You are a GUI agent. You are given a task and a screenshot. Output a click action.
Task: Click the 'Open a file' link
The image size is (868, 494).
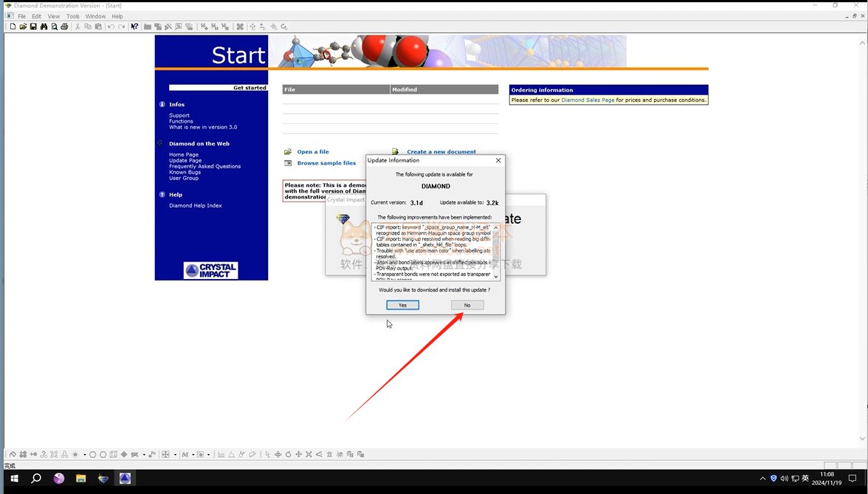pyautogui.click(x=313, y=152)
